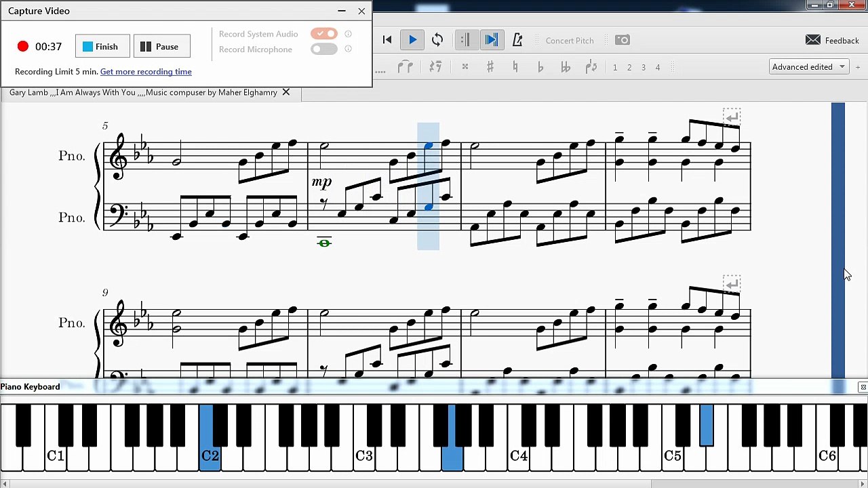Screen dimensions: 868x488
Task: Pause the video recording
Action: (161, 47)
